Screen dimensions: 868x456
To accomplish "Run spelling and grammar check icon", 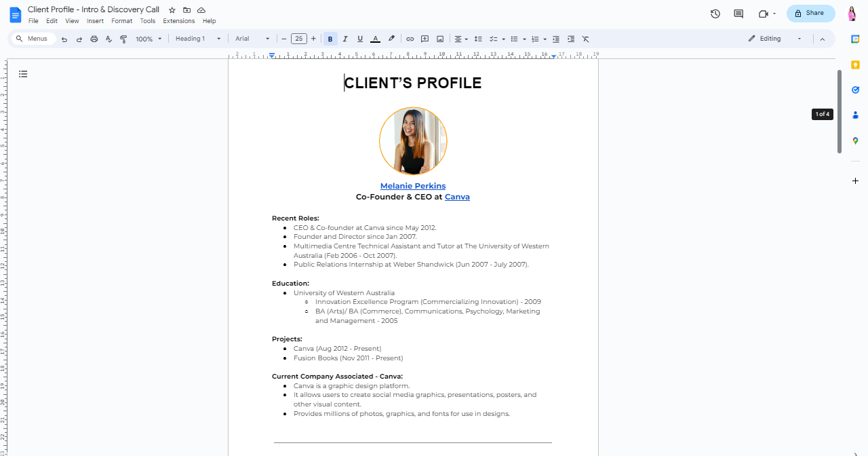I will point(108,39).
